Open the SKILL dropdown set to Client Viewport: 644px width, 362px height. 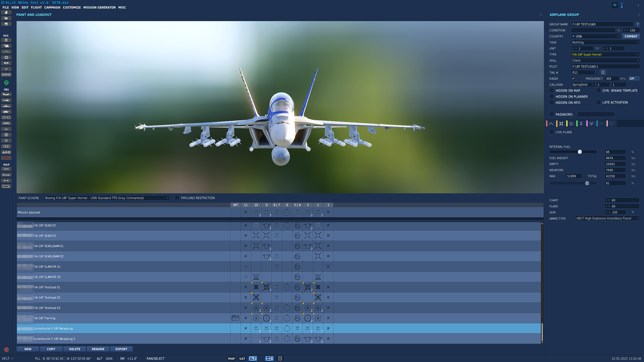point(605,60)
